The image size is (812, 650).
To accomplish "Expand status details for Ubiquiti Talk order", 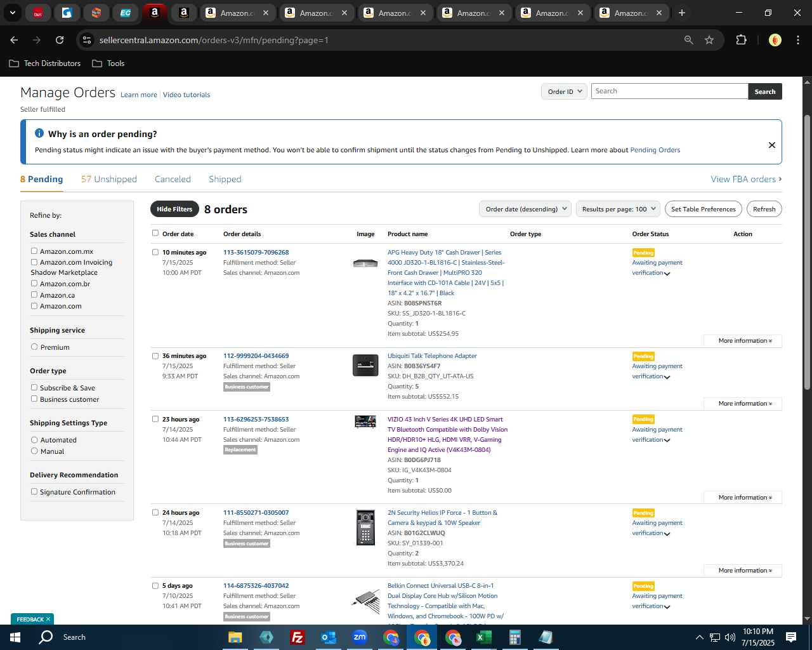I will point(667,377).
